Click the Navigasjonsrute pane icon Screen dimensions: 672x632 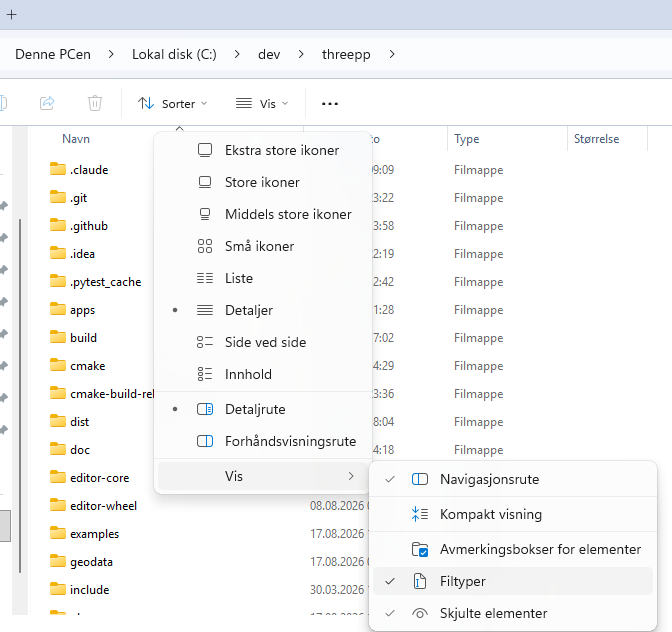coord(420,479)
